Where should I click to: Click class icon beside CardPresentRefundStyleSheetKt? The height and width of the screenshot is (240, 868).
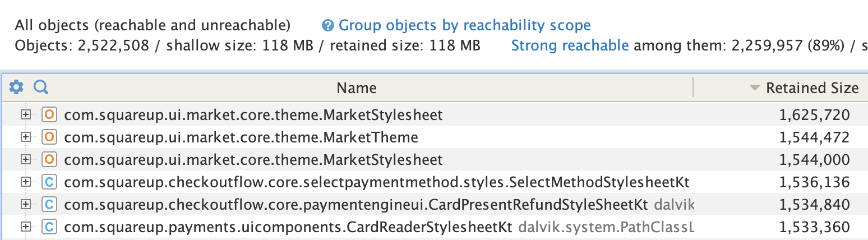[x=49, y=204]
